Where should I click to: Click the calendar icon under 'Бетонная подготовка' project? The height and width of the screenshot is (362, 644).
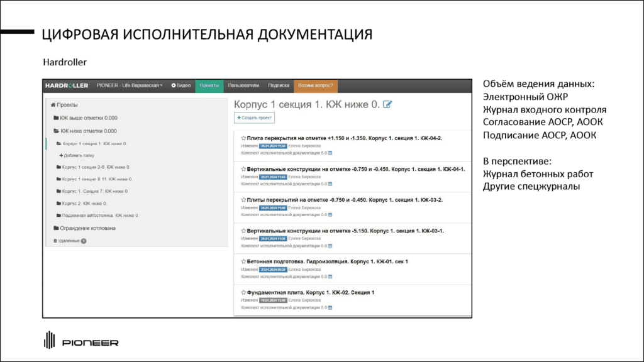tap(330, 277)
